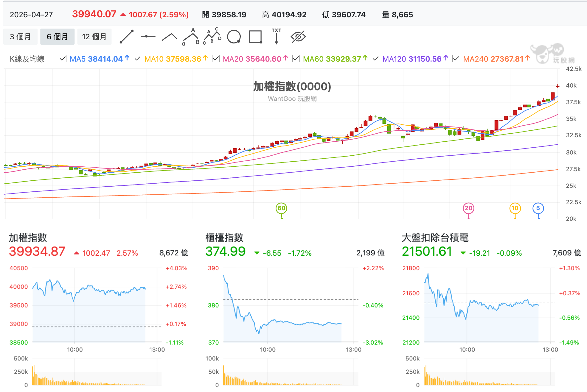Choose the angle line drawing tool

coord(169,37)
